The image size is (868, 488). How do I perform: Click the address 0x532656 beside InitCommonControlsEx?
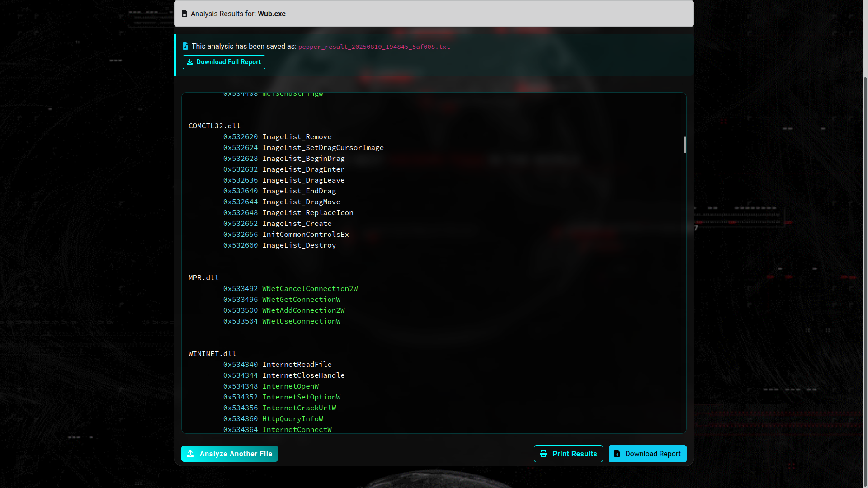click(241, 234)
